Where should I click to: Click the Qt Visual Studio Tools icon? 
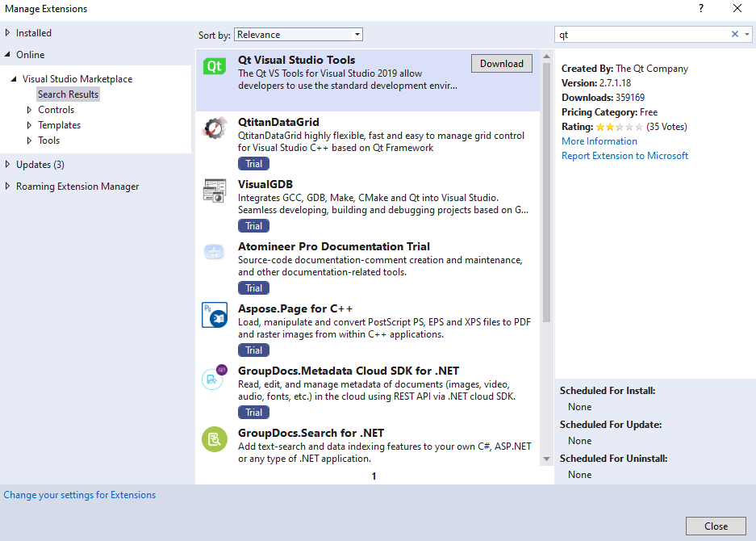tap(215, 66)
